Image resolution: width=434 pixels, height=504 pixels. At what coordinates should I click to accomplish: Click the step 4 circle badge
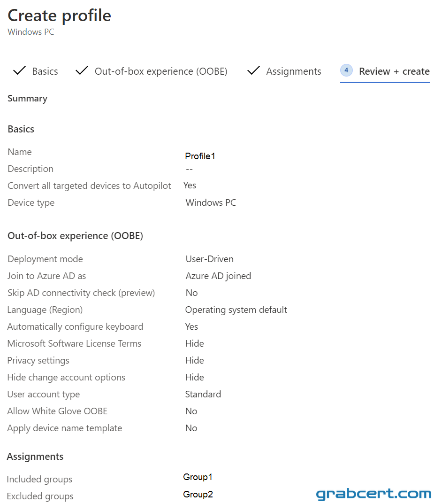coord(346,70)
